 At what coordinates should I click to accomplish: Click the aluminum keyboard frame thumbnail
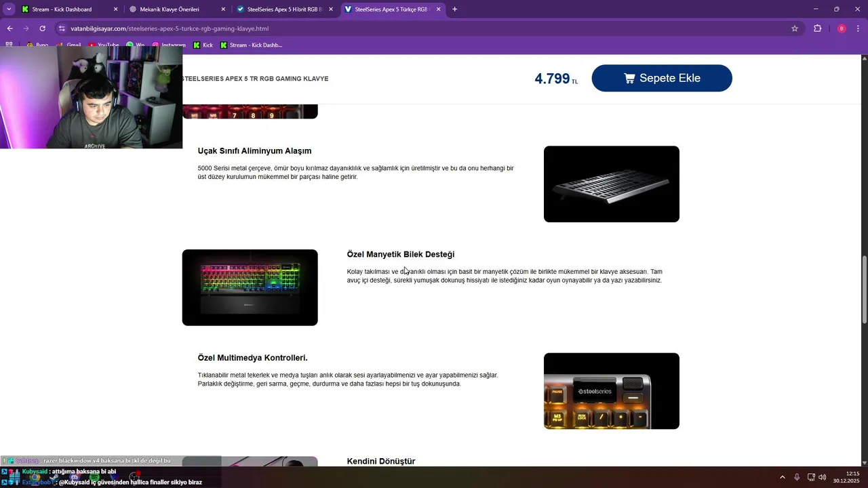(x=611, y=184)
